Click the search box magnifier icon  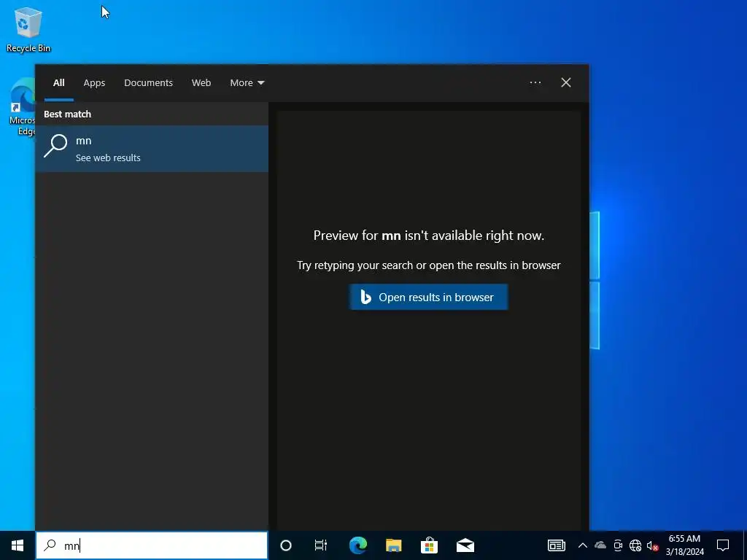(x=50, y=545)
